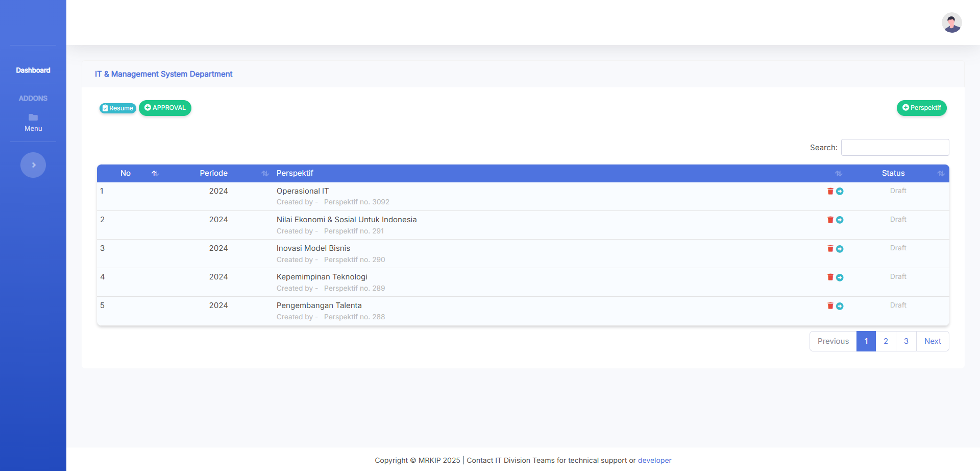Click the Menu folder icon in sidebar
The width and height of the screenshot is (980, 471).
click(x=33, y=117)
